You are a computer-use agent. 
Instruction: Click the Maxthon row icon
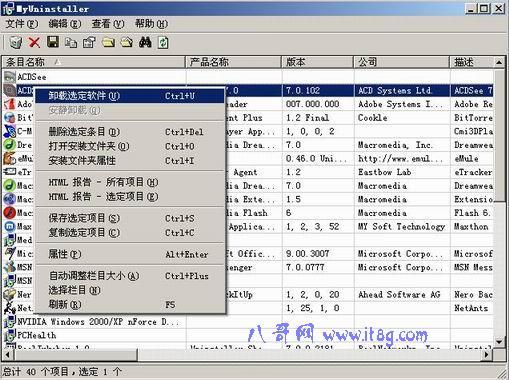10,226
